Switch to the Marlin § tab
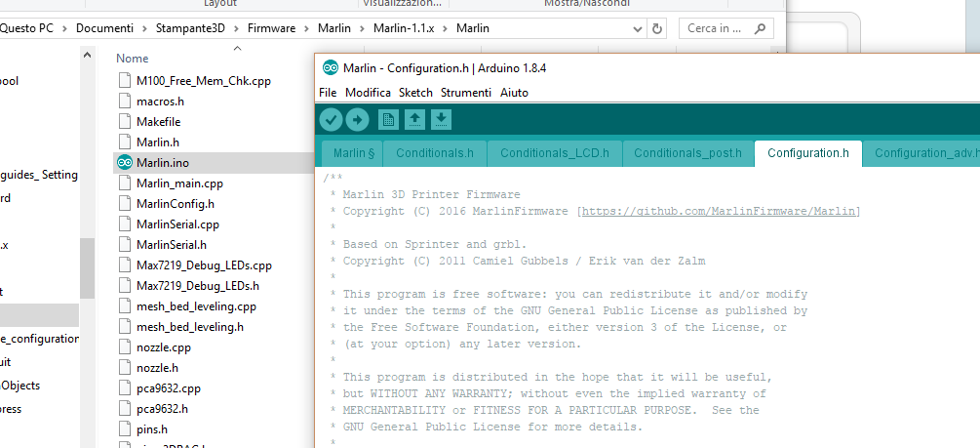 [352, 153]
